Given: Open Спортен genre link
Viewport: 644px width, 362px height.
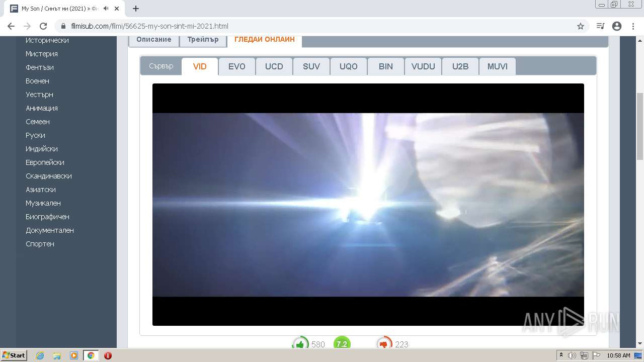Looking at the screenshot, I should [40, 244].
